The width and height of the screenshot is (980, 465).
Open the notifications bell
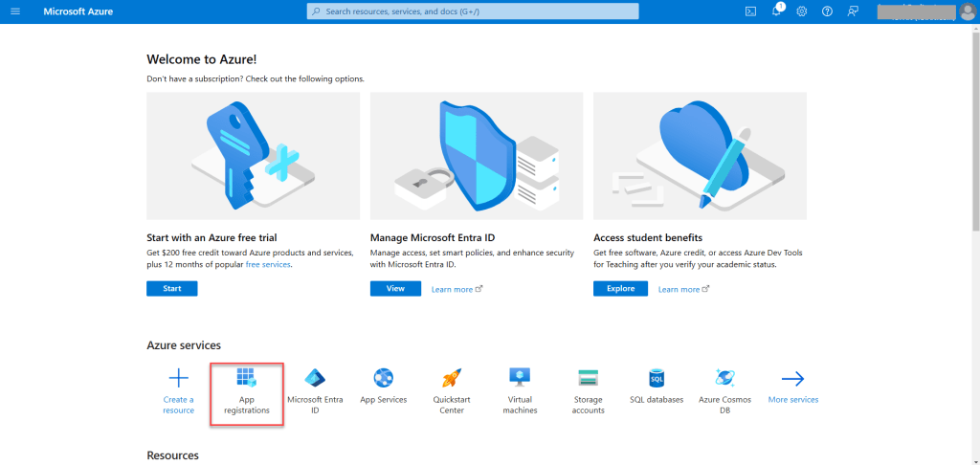(x=776, y=11)
